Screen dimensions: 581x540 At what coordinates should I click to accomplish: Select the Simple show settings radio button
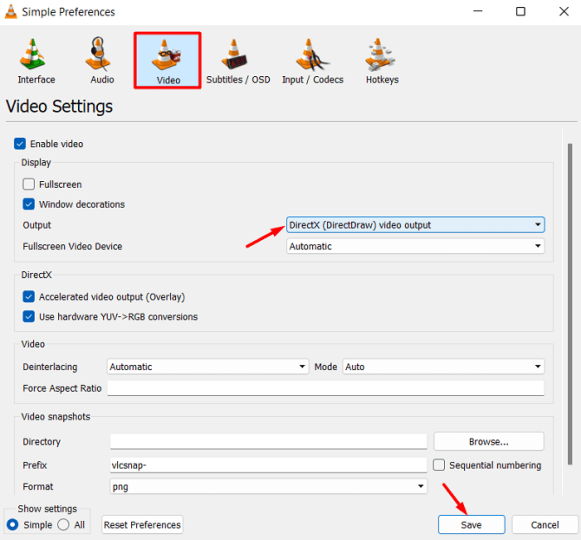[13, 524]
